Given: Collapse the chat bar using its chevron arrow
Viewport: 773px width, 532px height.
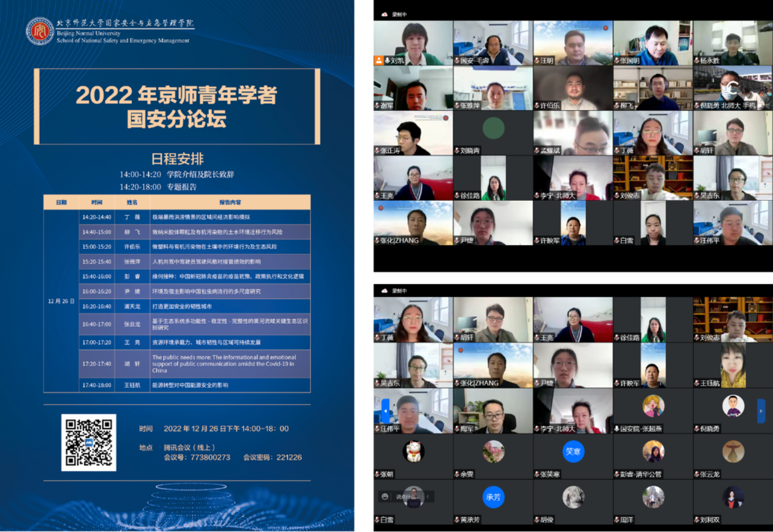Looking at the screenshot, I should pos(428,496).
